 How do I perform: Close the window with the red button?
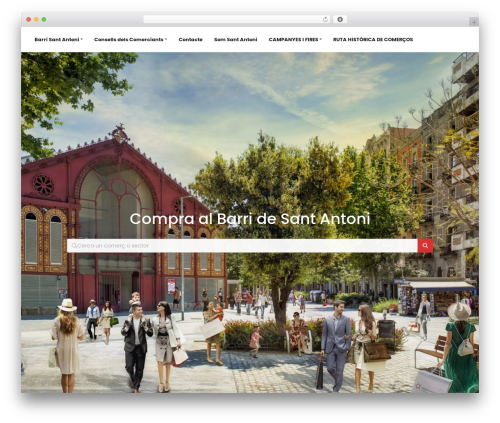click(29, 19)
